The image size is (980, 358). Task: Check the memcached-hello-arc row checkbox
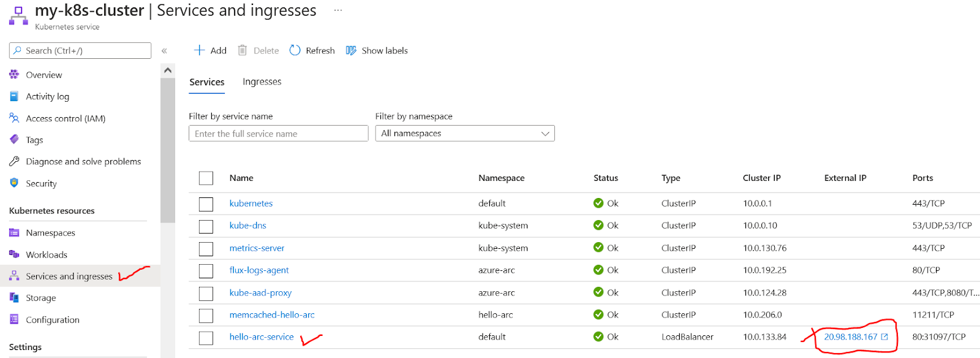(206, 316)
